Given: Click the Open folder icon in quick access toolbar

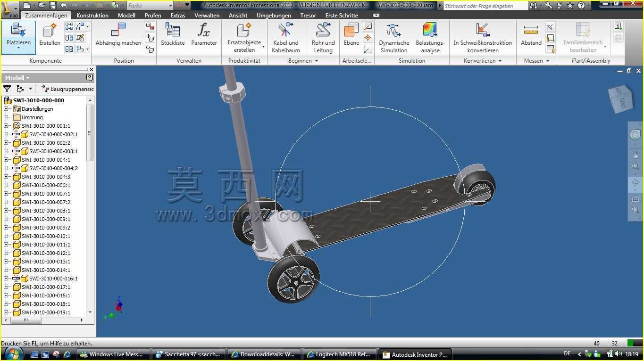Looking at the screenshot, I should click(42, 5).
